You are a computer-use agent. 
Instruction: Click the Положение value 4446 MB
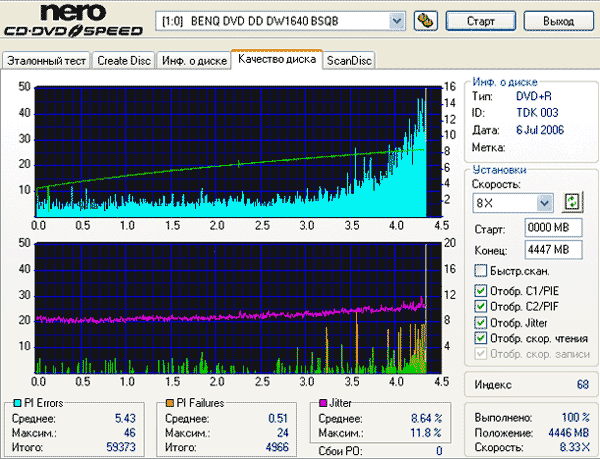tap(569, 433)
